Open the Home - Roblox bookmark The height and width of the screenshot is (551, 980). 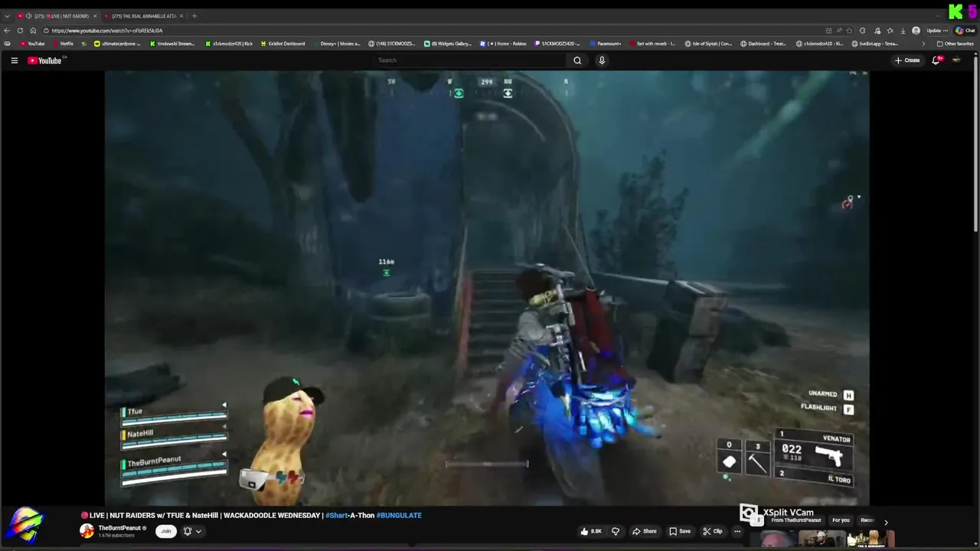[x=503, y=44]
